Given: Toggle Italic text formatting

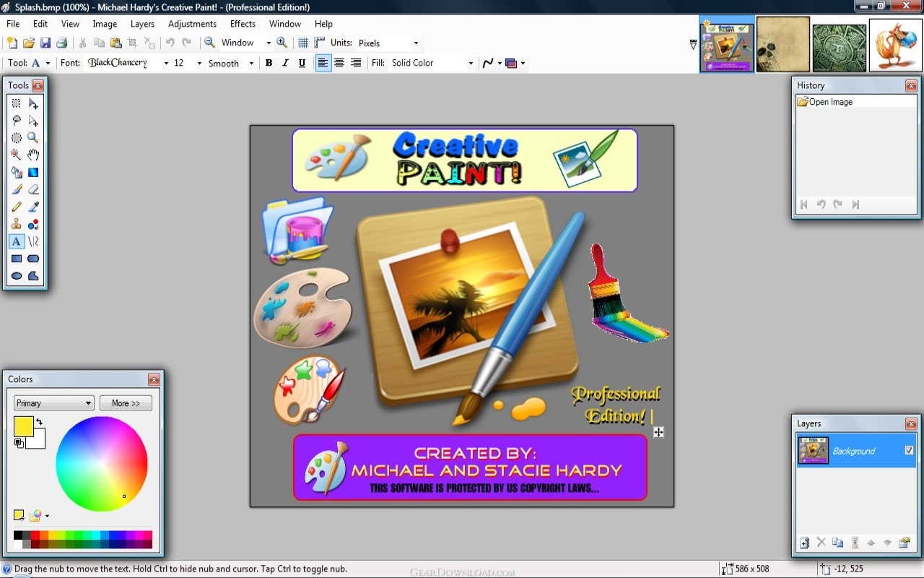Looking at the screenshot, I should click(285, 63).
